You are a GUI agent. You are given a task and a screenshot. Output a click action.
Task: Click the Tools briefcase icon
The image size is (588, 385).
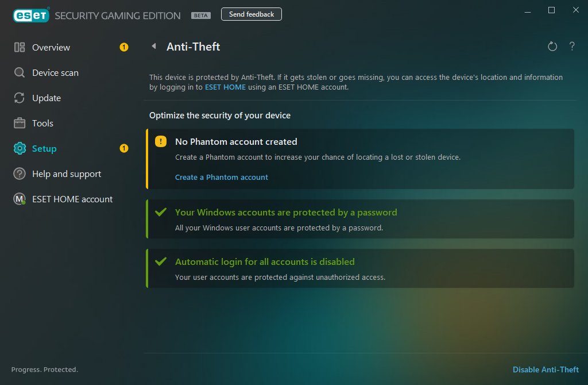(x=20, y=123)
